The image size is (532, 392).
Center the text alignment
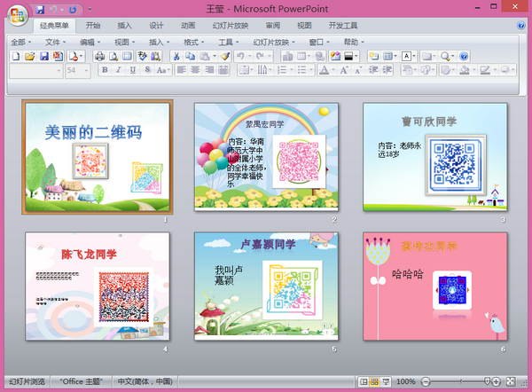pos(195,70)
